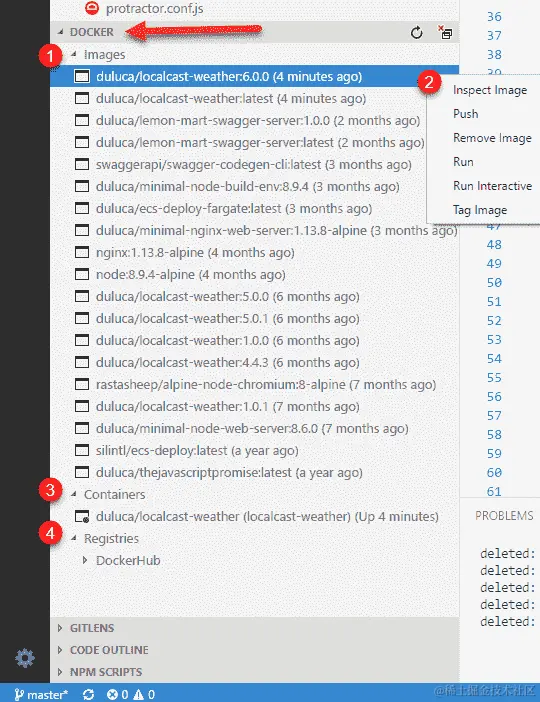Screen dimensions: 540x702
Task: Open the warnings count in status bar
Action: coord(144,694)
